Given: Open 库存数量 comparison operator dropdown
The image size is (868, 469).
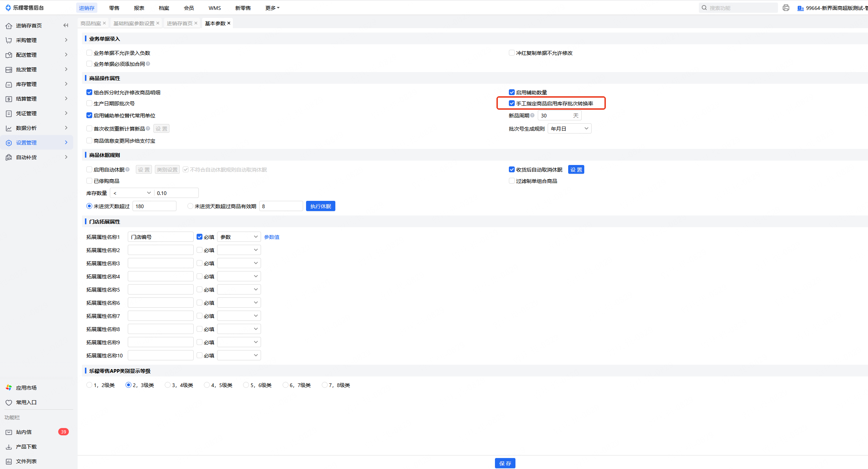Looking at the screenshot, I should click(132, 193).
